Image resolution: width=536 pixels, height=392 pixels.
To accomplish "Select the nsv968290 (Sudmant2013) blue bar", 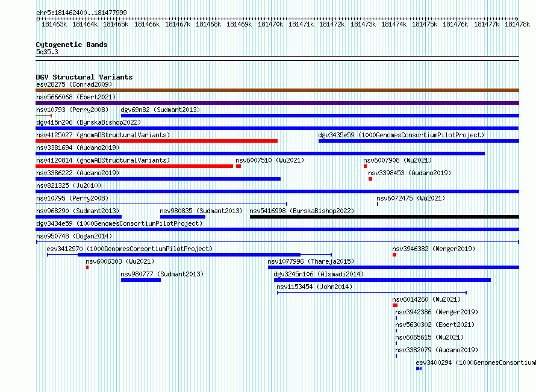I will coord(79,217).
